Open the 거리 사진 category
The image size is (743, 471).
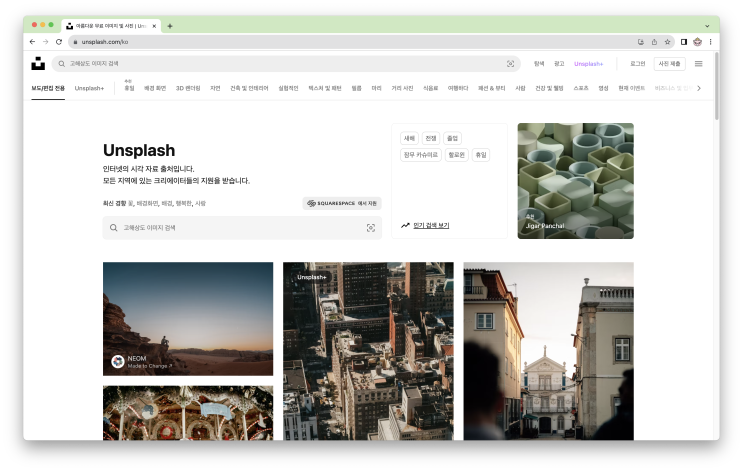[x=402, y=88]
